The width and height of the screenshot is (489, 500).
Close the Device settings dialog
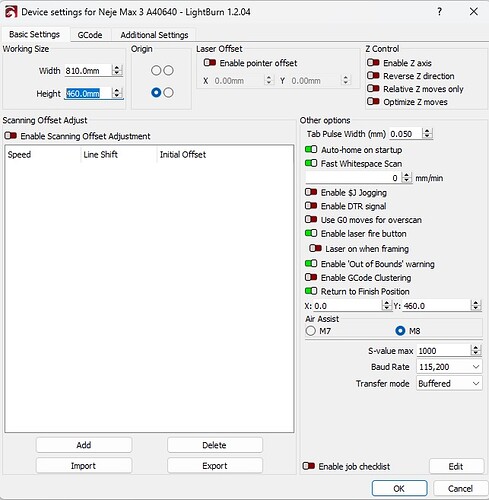pyautogui.click(x=473, y=12)
